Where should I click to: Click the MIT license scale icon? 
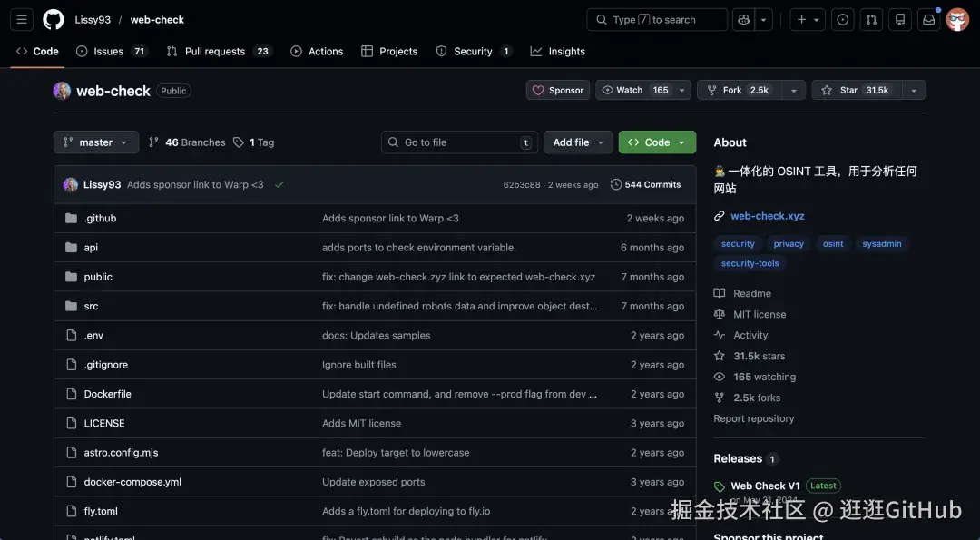coord(720,314)
